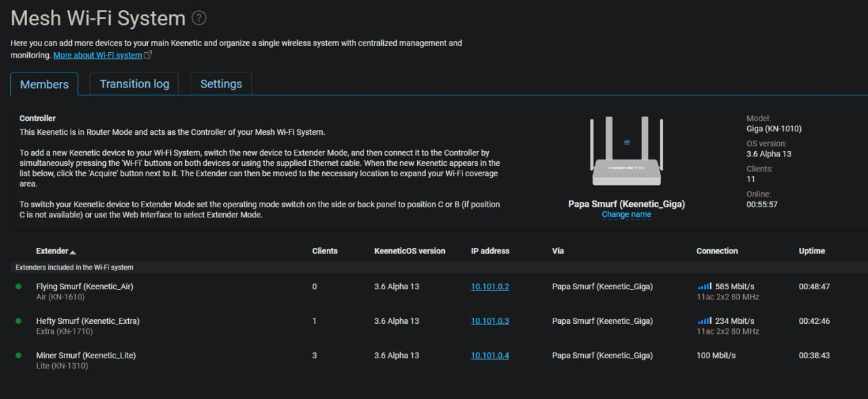Click the Air (KN-1610) model label

[60, 297]
